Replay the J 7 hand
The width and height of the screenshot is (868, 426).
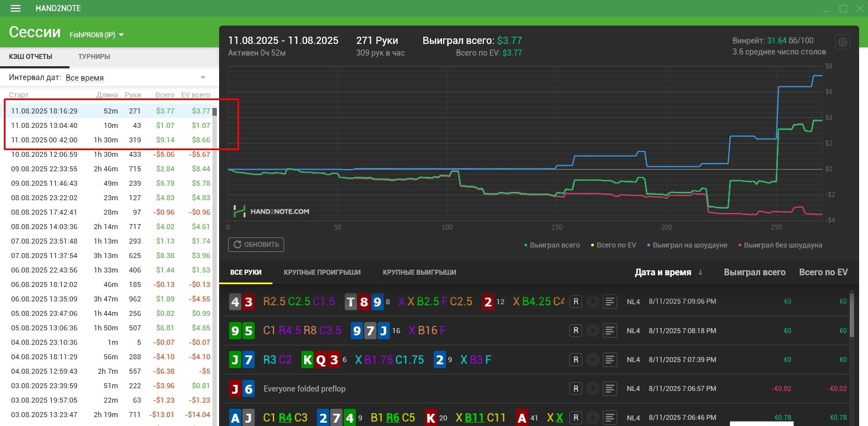click(x=593, y=359)
